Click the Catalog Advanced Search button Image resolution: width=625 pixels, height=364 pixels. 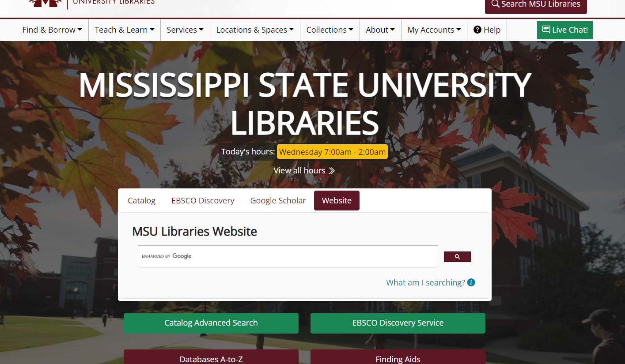(x=211, y=323)
